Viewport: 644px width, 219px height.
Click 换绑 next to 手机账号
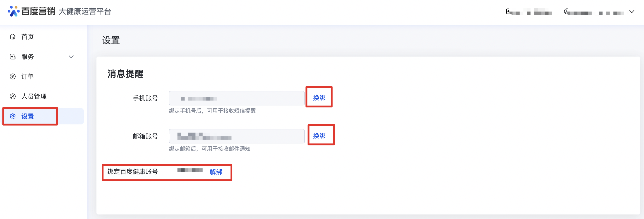coord(319,98)
